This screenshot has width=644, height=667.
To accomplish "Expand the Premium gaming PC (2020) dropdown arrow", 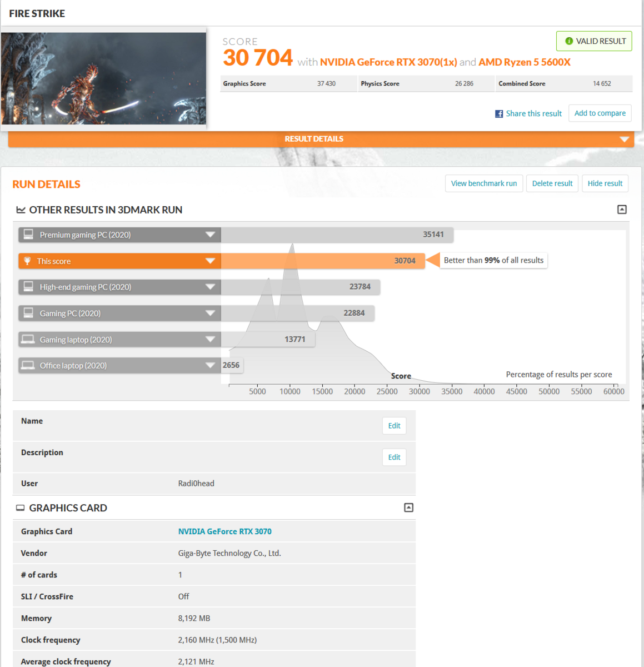I will pos(210,235).
